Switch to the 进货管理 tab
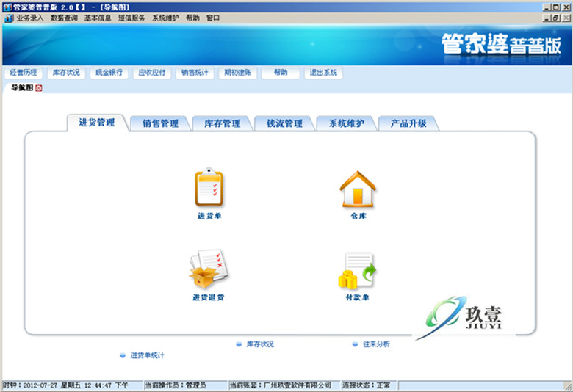The image size is (573, 392). click(x=97, y=123)
